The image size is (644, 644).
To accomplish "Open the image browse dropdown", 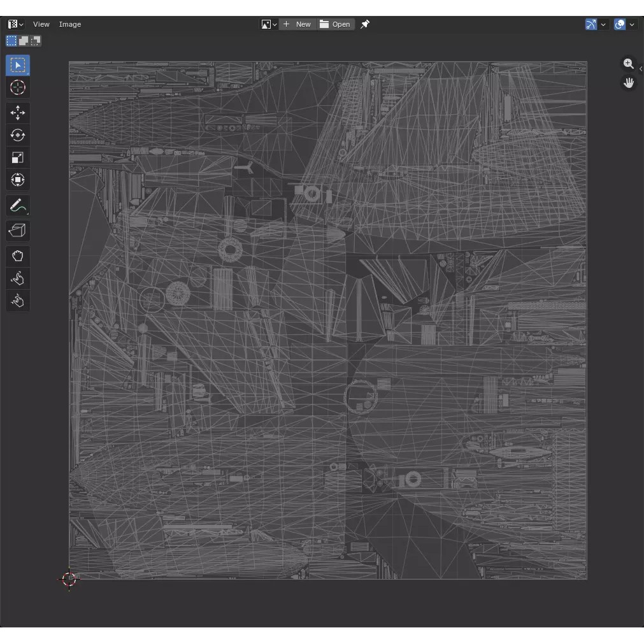I will [269, 24].
